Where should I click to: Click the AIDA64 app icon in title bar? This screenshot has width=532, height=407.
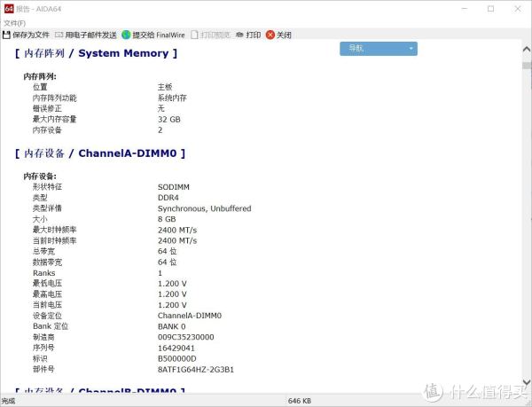(9, 9)
